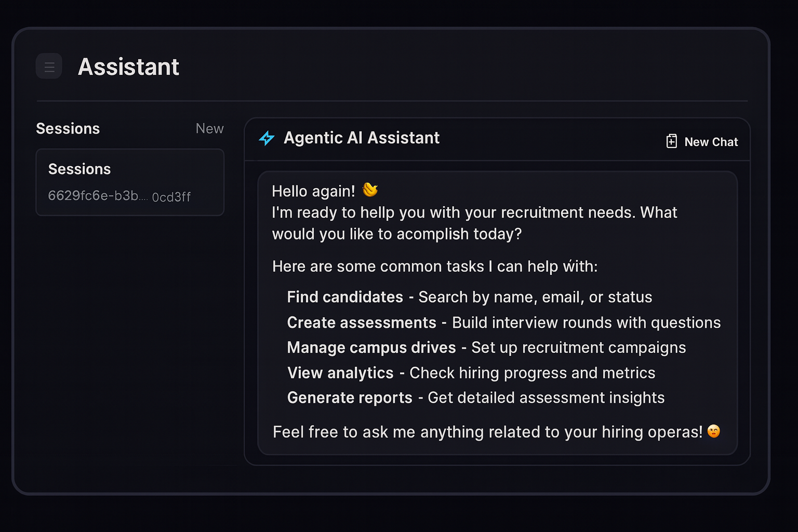Choose the Find candidates task
This screenshot has width=798, height=532.
tap(345, 297)
